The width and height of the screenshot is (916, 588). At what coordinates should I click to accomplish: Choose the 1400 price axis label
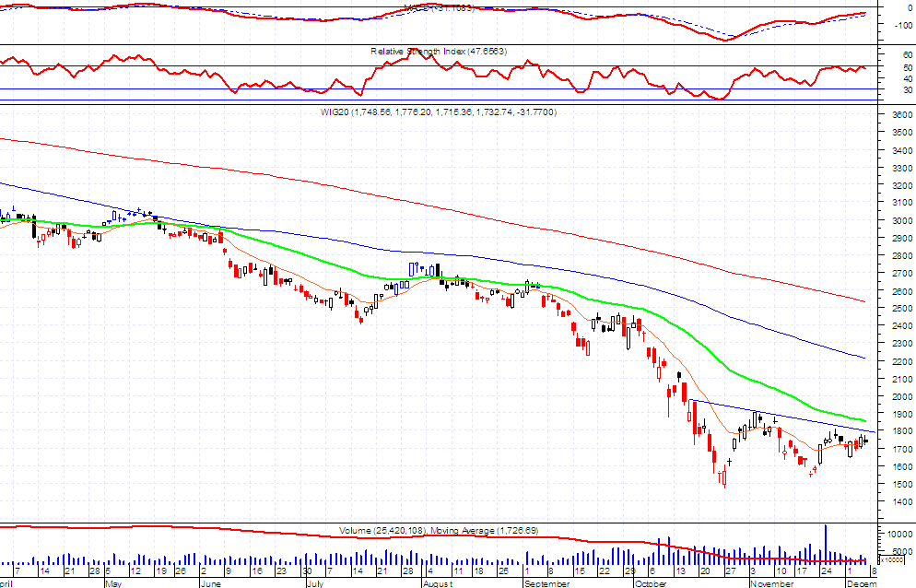[x=902, y=501]
